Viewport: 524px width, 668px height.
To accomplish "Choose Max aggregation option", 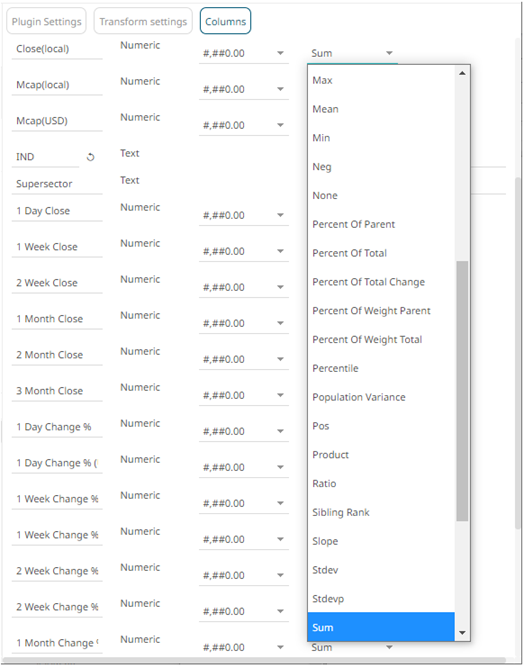I will (381, 80).
